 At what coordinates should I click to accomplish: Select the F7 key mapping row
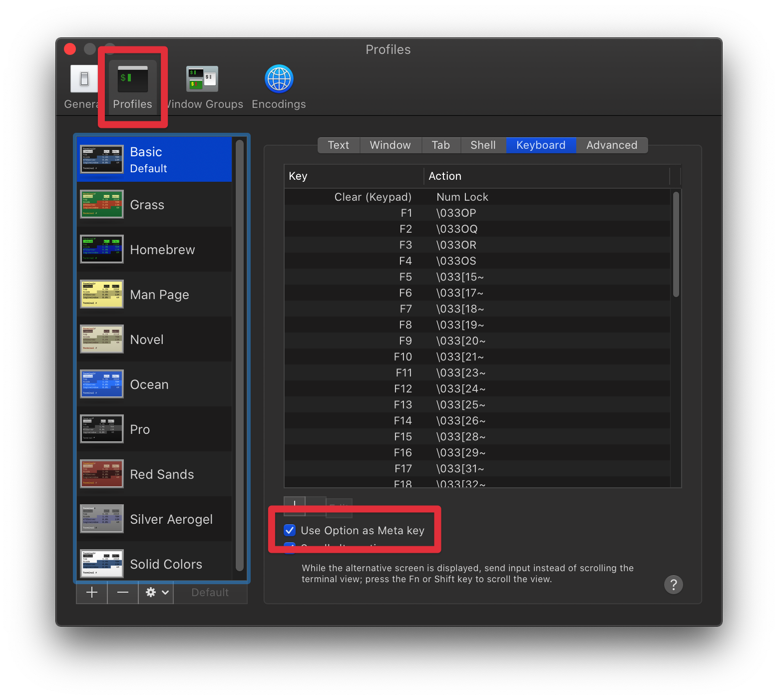coord(477,309)
